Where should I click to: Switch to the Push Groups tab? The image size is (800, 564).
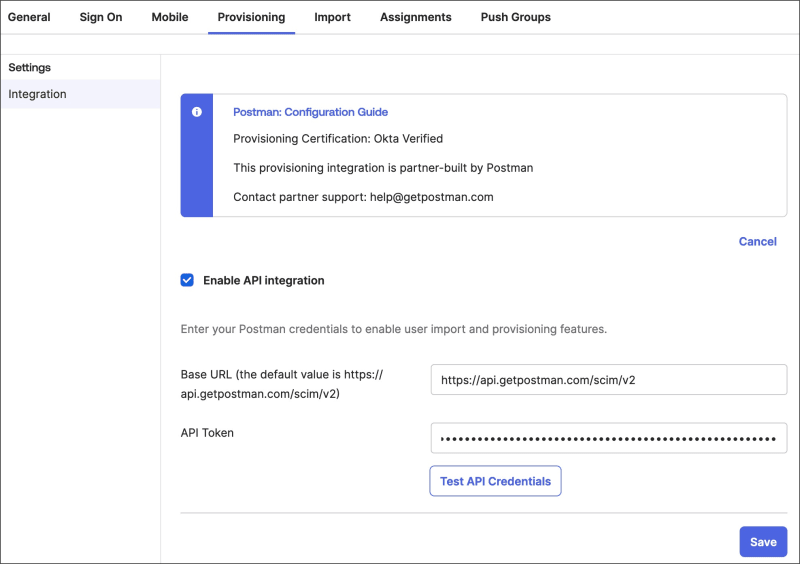(516, 17)
